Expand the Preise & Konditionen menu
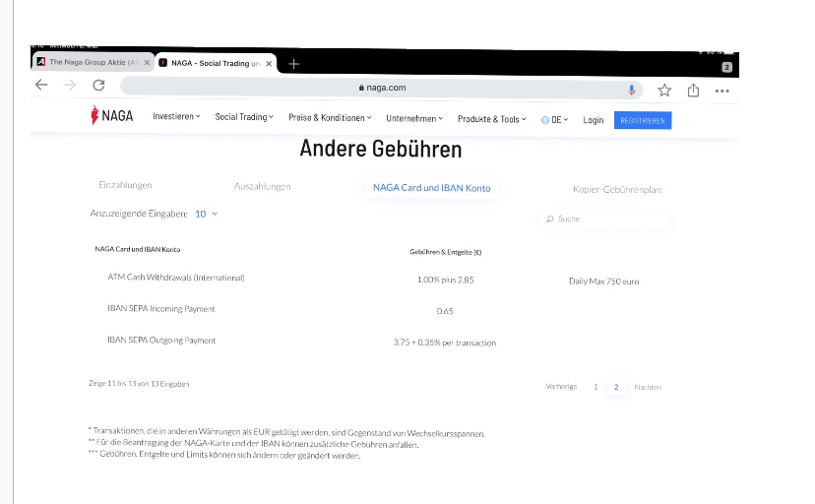 329,118
